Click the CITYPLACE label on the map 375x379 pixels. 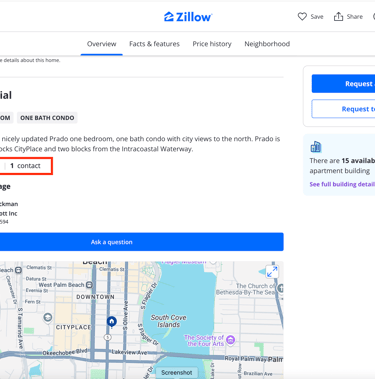[x=73, y=327]
